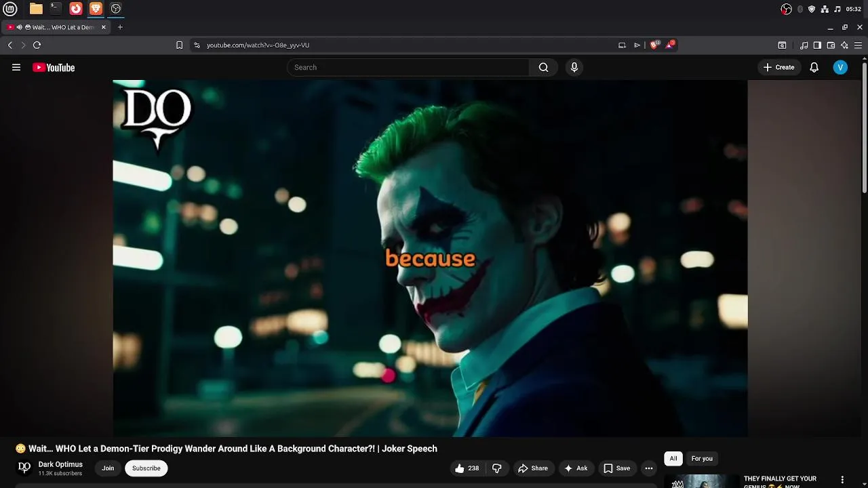Open the cast/install screen icon in address bar
The width and height of the screenshot is (868, 488).
(x=622, y=45)
